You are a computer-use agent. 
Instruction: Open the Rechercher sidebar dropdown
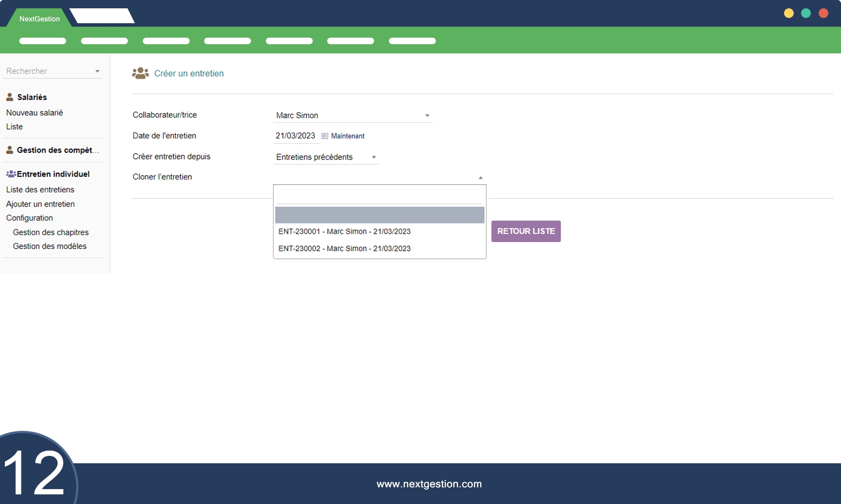[x=53, y=71]
